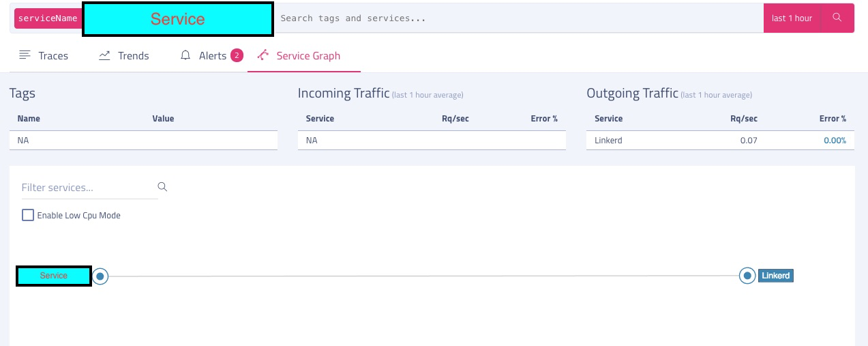Image resolution: width=868 pixels, height=346 pixels.
Task: Select the Service node circle in the graph
Action: click(x=100, y=276)
